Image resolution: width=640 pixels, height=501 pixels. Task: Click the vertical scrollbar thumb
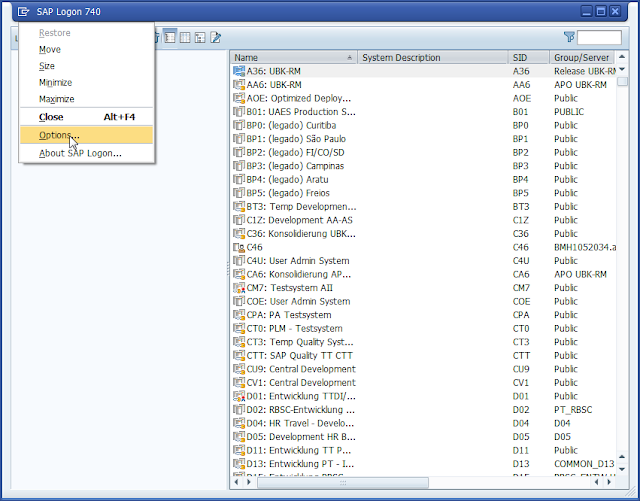(x=622, y=81)
